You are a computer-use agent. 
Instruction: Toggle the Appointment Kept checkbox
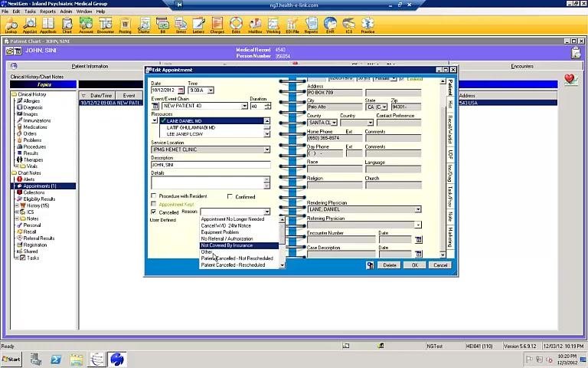(x=153, y=204)
